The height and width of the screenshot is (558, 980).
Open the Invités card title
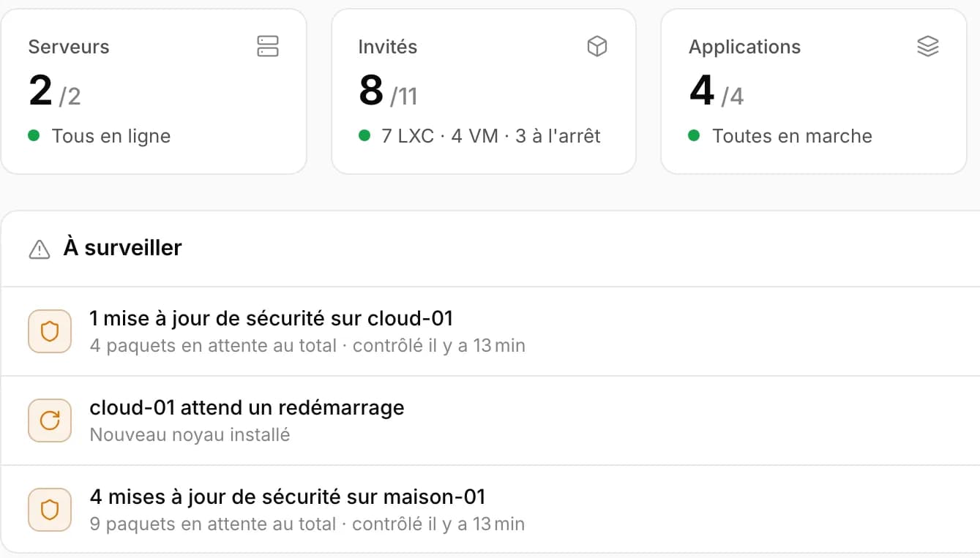pos(388,47)
